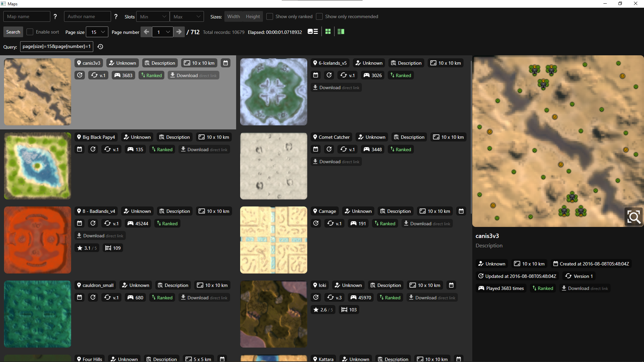This screenshot has width=644, height=362.
Task: Click update icon on Comet Catcher card
Action: point(329,149)
